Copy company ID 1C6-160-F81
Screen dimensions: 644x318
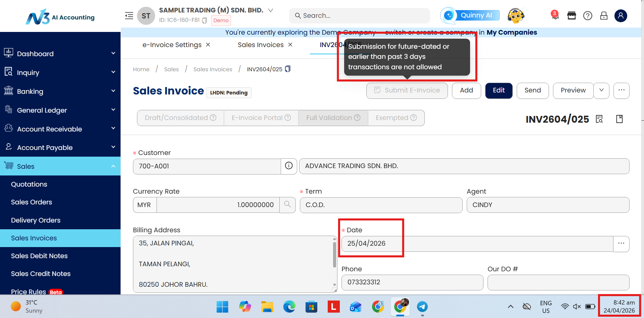204,21
